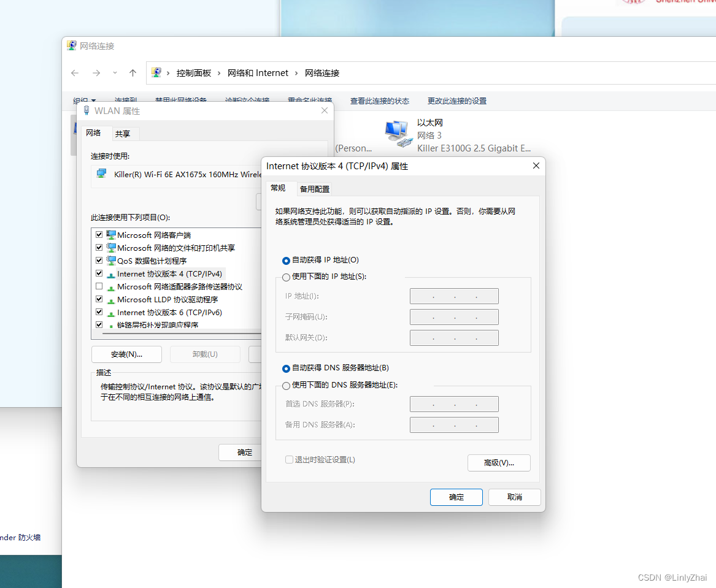Expand chevron after 控制面板 breadcrumb
The height and width of the screenshot is (588, 716).
(219, 73)
